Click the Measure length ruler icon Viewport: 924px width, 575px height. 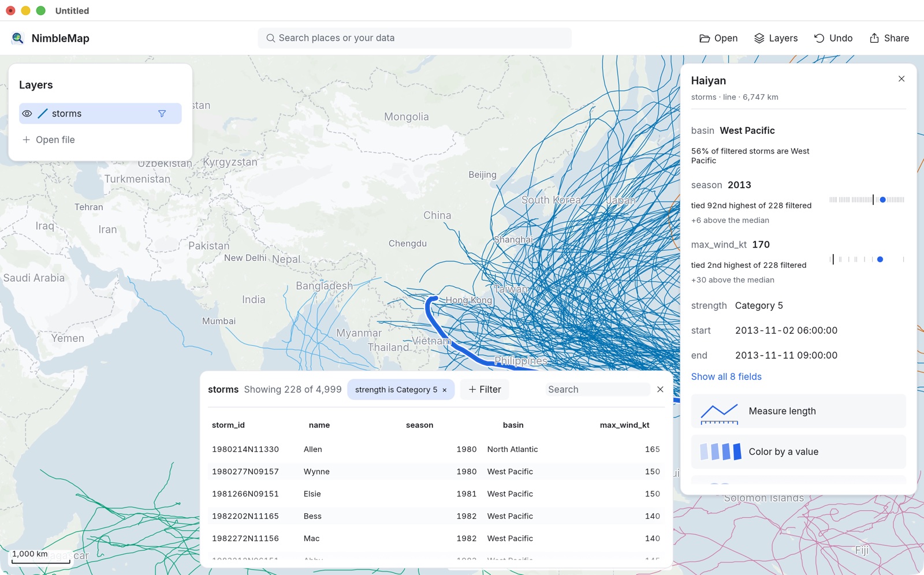coord(720,413)
